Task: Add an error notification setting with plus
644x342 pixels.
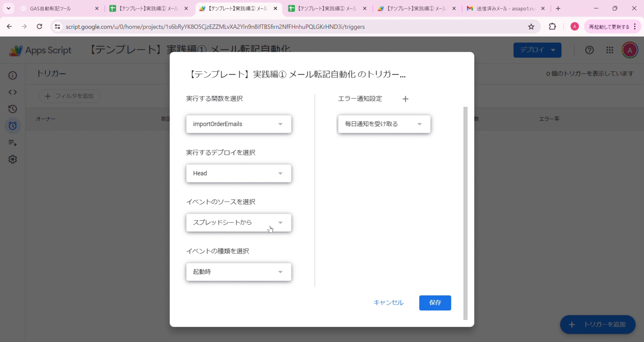Action: (405, 99)
